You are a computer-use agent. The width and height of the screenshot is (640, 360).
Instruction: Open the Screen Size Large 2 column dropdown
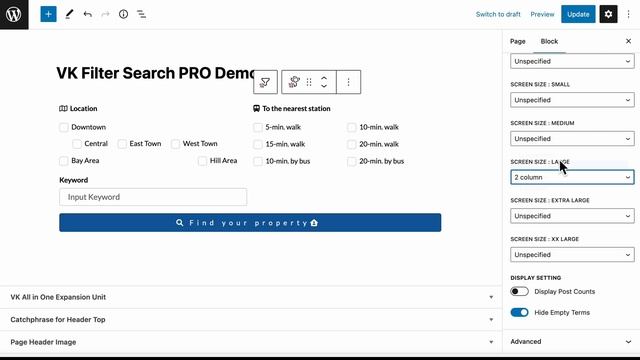click(x=572, y=177)
